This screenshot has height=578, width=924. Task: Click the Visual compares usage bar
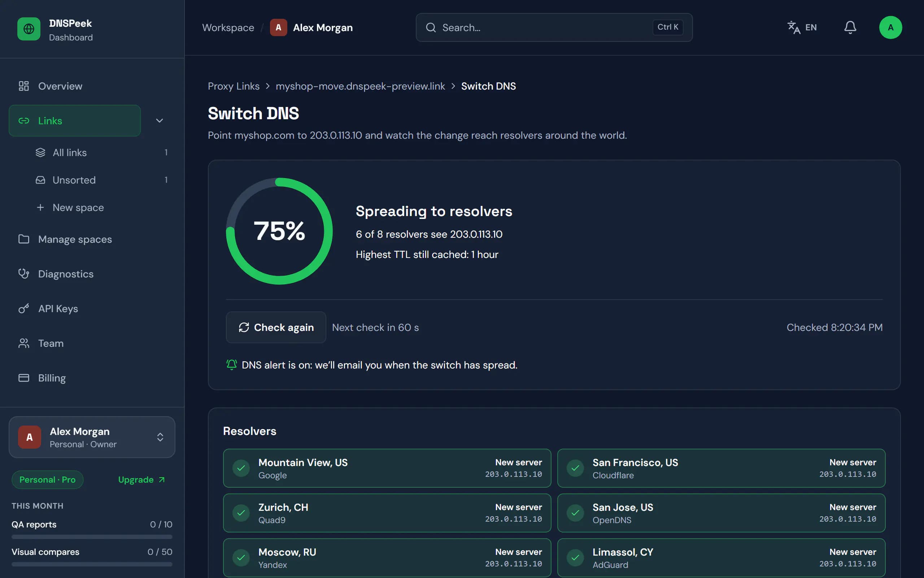click(92, 564)
